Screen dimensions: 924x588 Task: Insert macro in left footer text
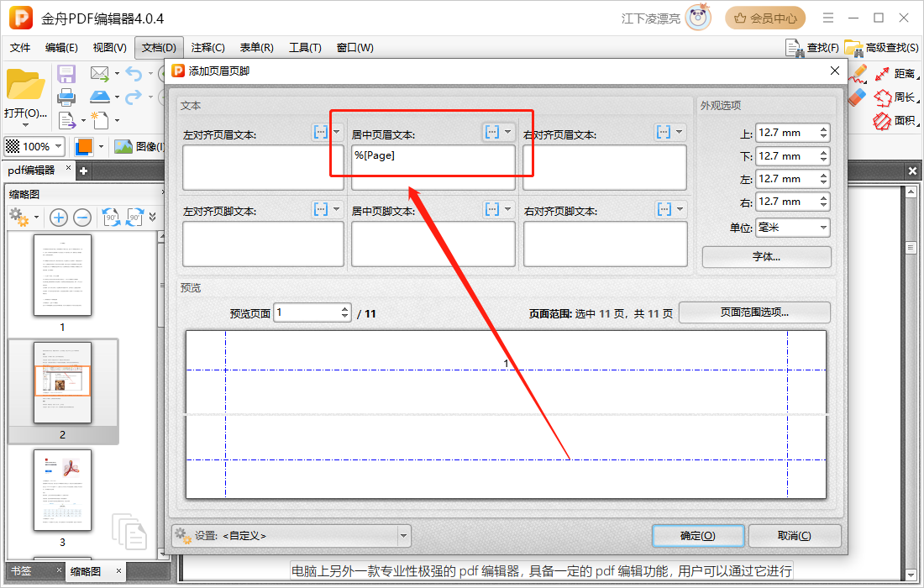320,209
